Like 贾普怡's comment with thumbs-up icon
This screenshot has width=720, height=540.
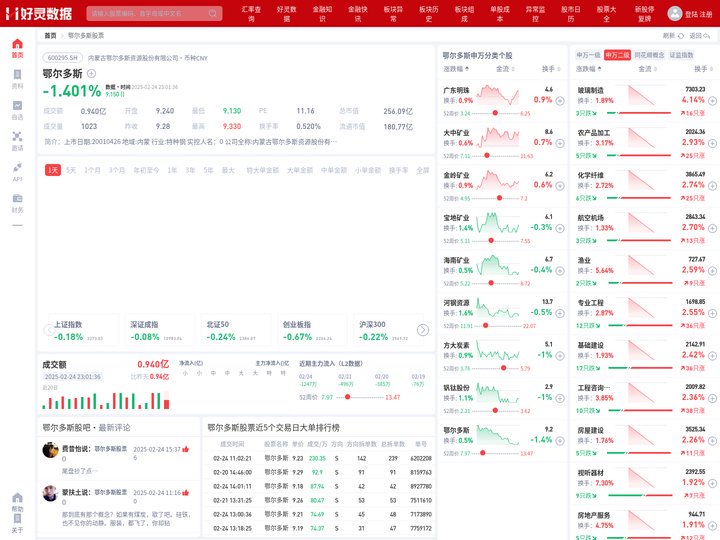click(186, 449)
